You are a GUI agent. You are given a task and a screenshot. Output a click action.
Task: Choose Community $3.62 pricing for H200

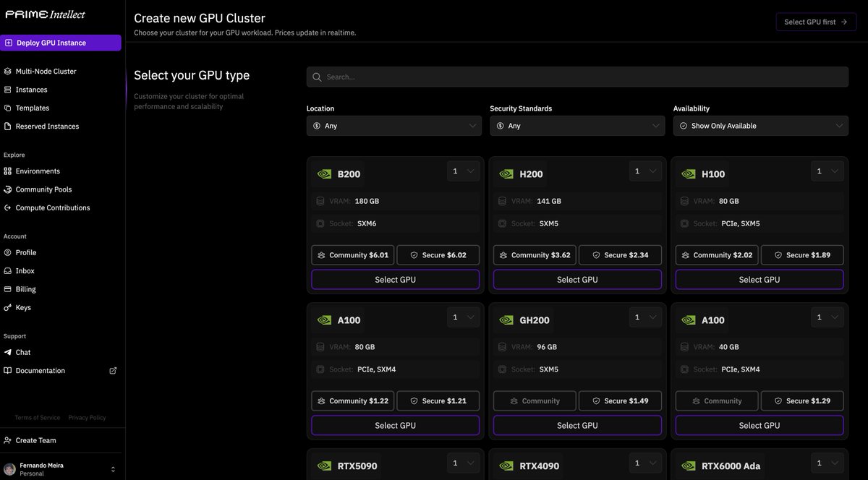pos(535,255)
